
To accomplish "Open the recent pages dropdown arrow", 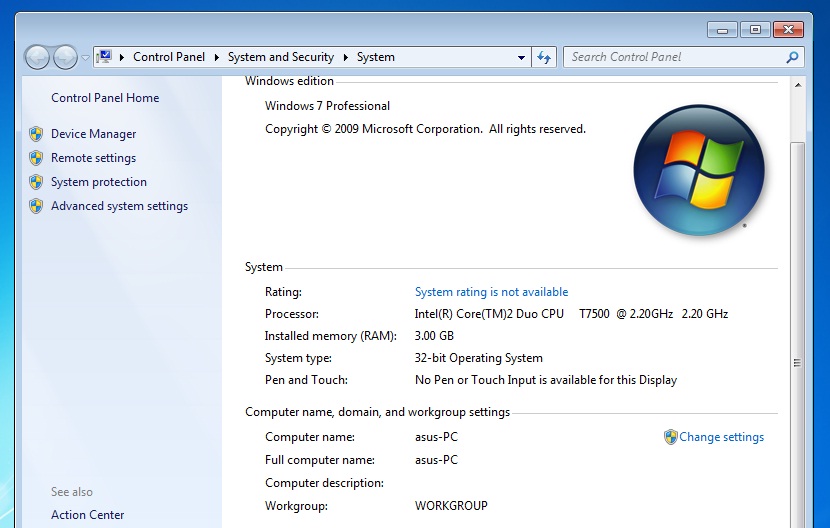I will click(85, 58).
